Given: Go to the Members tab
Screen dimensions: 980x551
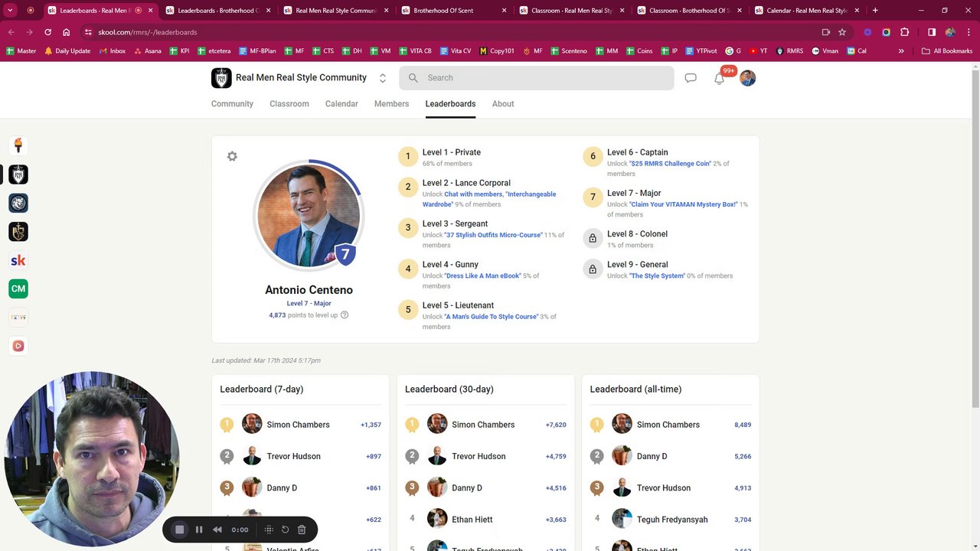Looking at the screenshot, I should click(391, 104).
